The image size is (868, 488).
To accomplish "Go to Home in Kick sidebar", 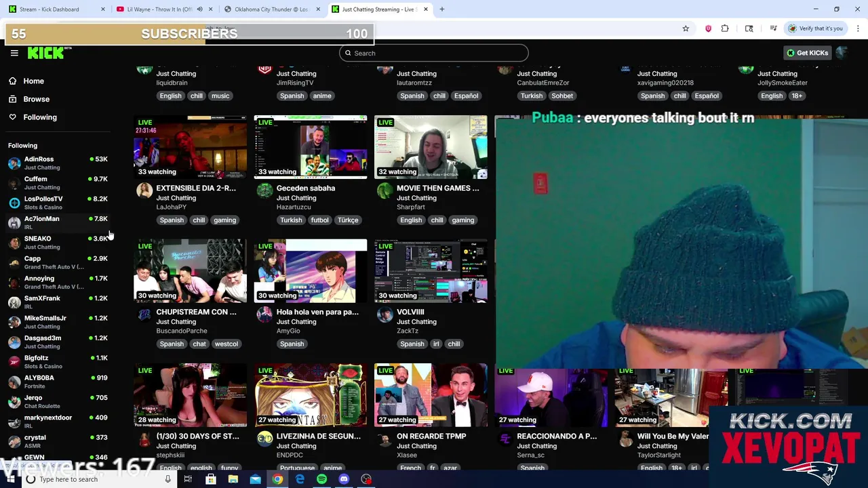I will click(x=33, y=81).
